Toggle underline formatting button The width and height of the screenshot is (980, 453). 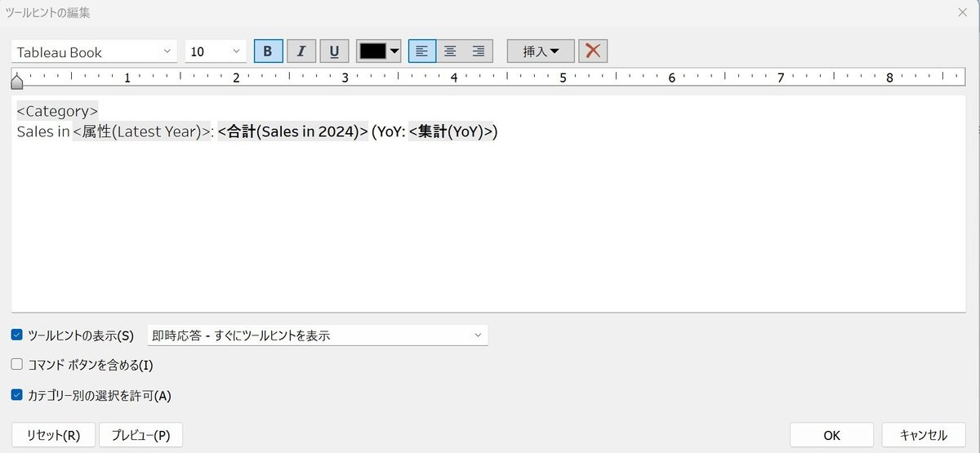334,51
